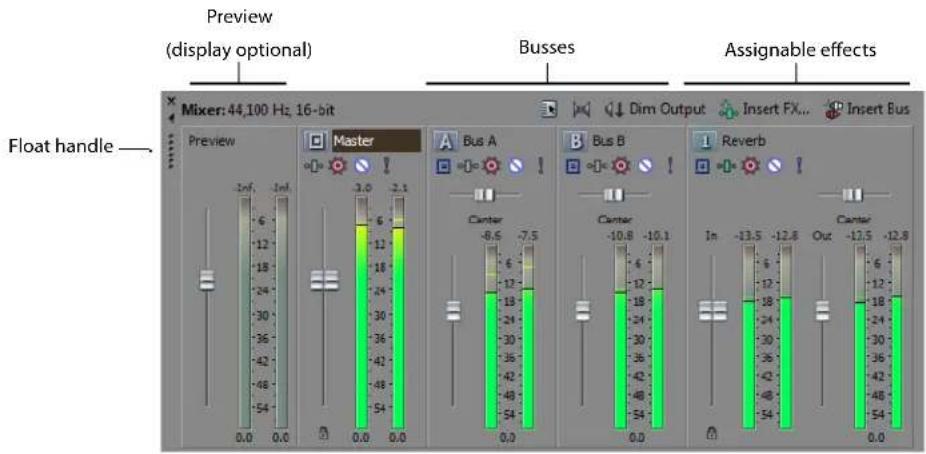Click Bus B pan slider thumb

613,194
